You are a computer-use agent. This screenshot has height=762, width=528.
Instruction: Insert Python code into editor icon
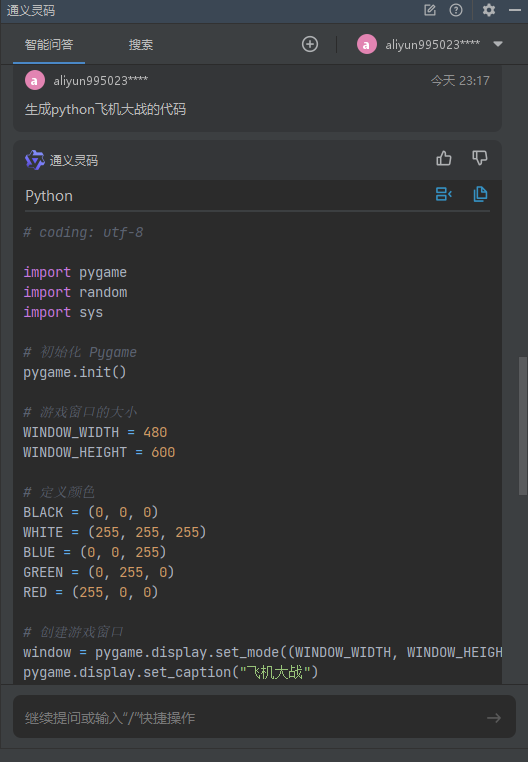tap(443, 194)
